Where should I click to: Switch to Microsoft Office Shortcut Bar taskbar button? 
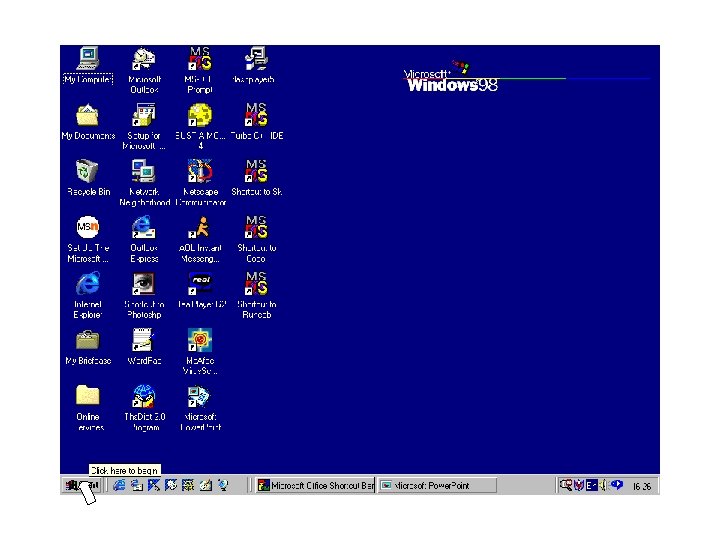coord(315,485)
